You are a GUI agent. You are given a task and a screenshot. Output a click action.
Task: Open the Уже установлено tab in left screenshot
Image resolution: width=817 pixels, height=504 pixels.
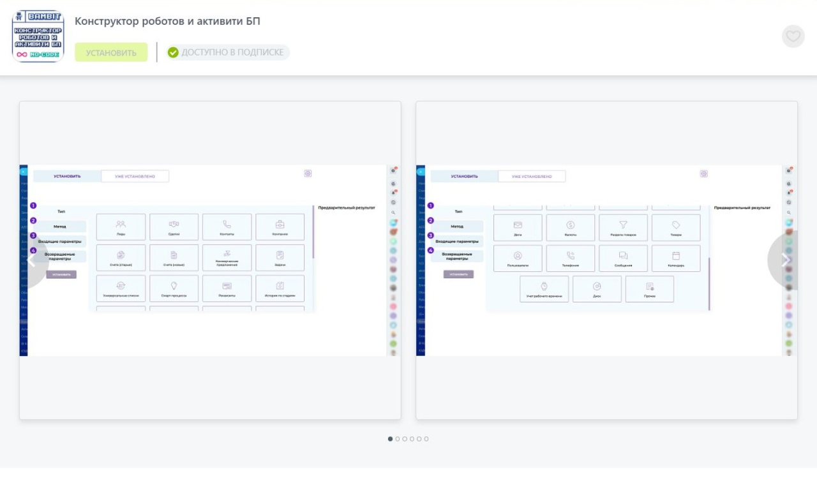[x=135, y=176]
